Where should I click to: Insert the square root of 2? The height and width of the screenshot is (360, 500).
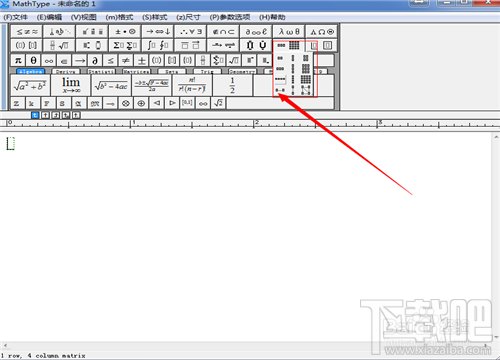tap(218, 103)
